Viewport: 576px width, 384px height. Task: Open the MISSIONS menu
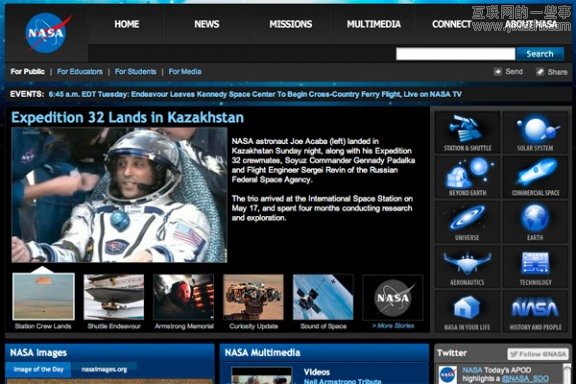[x=291, y=24]
